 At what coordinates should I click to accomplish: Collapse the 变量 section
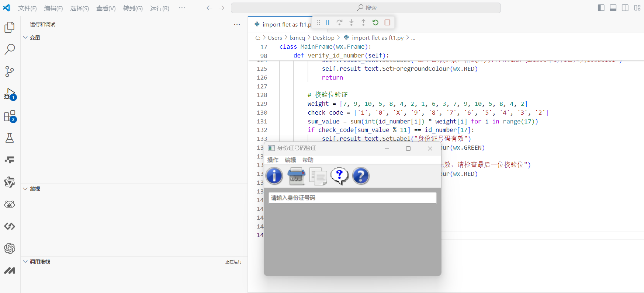click(35, 38)
